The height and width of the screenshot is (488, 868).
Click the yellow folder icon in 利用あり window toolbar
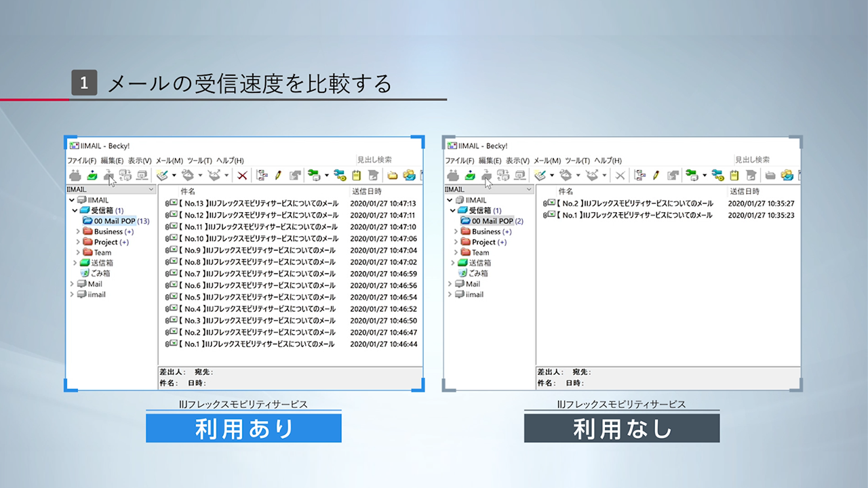click(392, 175)
